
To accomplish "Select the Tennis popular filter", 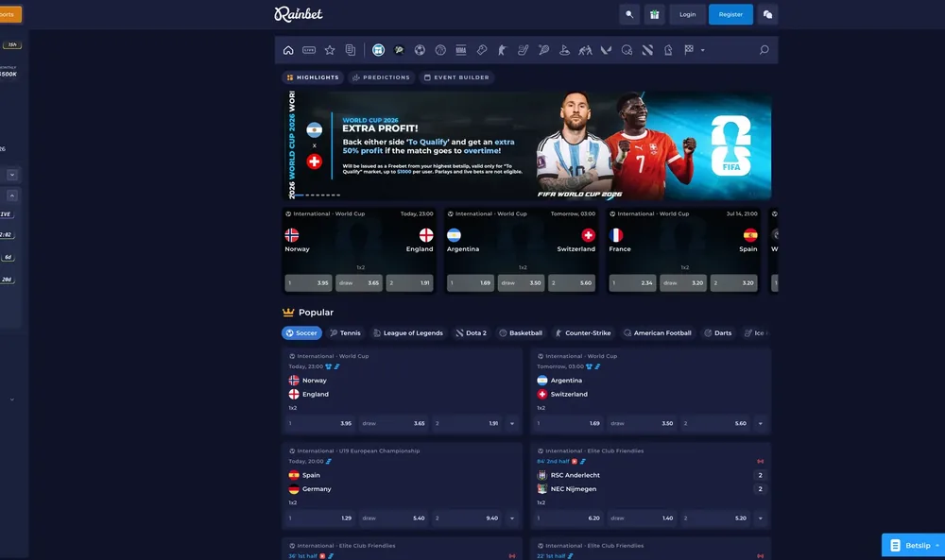I will click(345, 333).
